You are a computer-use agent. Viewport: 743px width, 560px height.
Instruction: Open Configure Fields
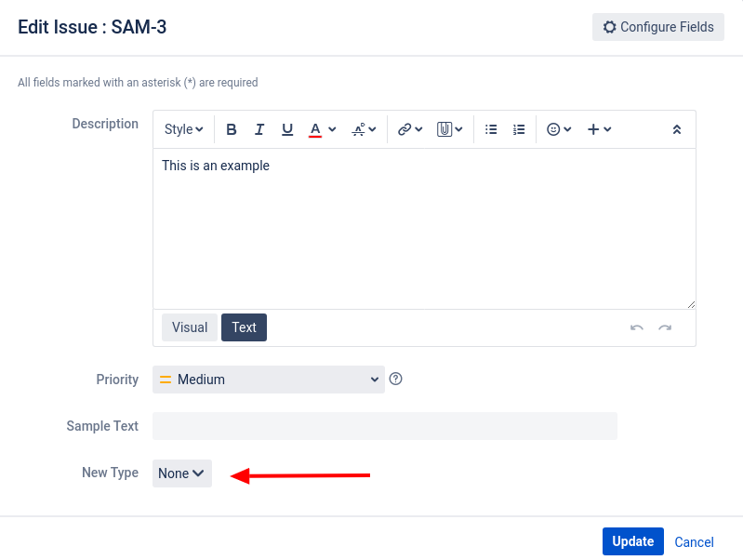[658, 27]
